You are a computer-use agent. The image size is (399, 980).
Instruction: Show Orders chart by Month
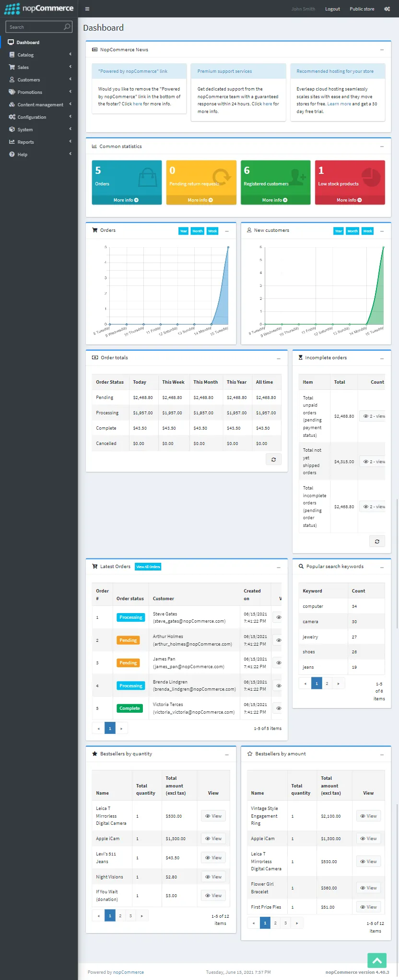pos(198,231)
